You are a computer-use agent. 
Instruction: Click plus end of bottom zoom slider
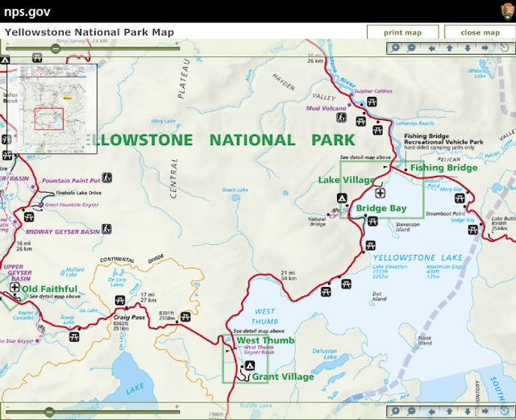click(177, 406)
